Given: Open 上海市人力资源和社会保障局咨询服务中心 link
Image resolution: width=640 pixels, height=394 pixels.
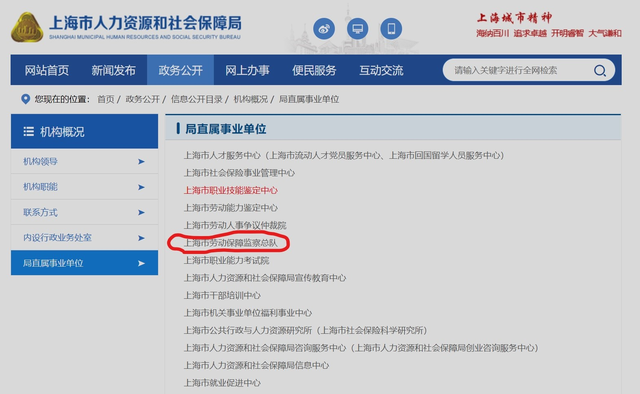Looking at the screenshot, I should [x=361, y=348].
